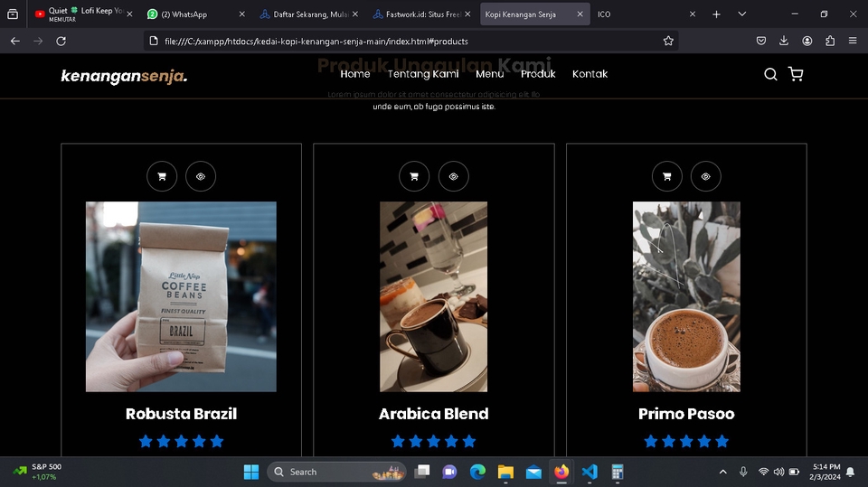Add Arabica Blend to cart

click(414, 176)
